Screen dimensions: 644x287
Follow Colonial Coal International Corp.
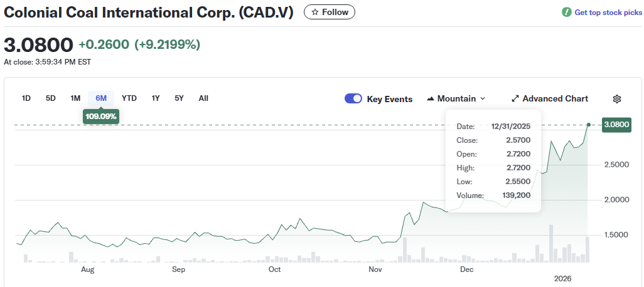[x=330, y=12]
